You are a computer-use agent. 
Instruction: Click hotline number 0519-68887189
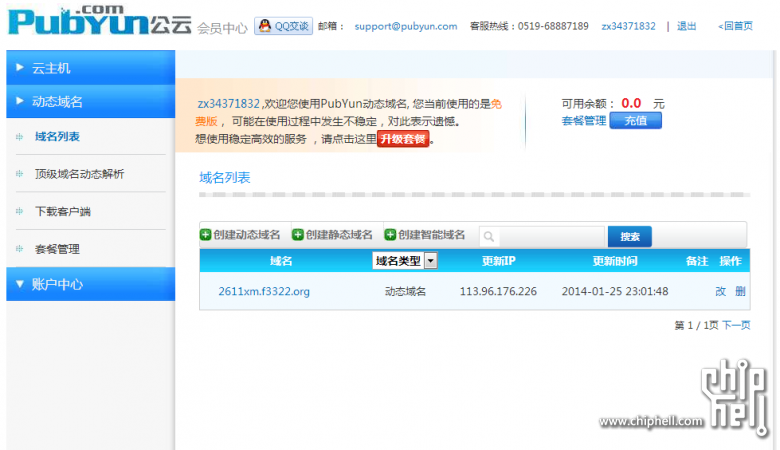click(553, 26)
